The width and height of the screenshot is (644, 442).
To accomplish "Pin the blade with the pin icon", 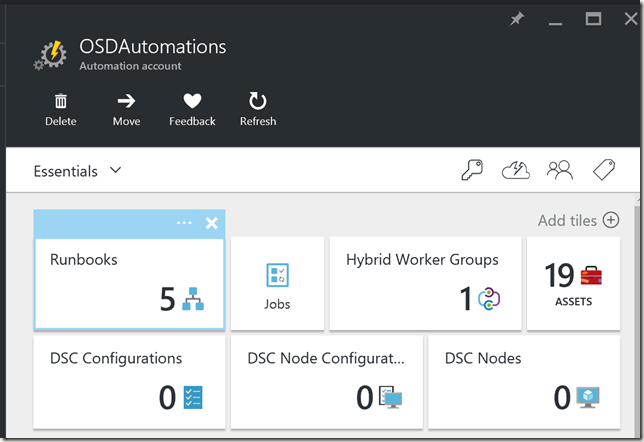I will [x=517, y=19].
